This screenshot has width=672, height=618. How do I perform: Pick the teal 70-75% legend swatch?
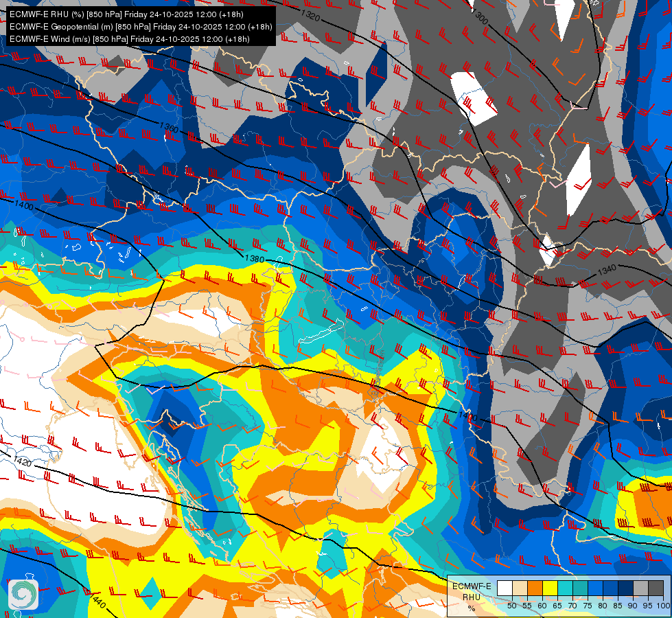[x=581, y=588]
